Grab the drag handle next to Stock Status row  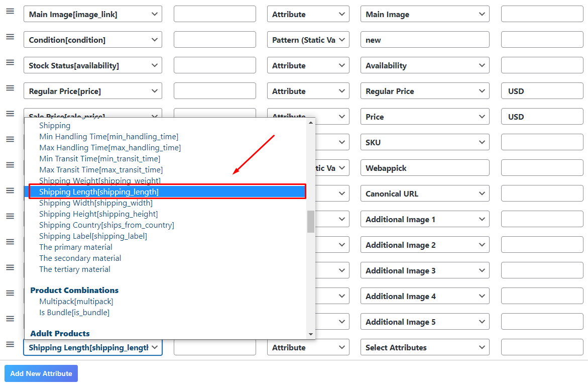coord(10,62)
